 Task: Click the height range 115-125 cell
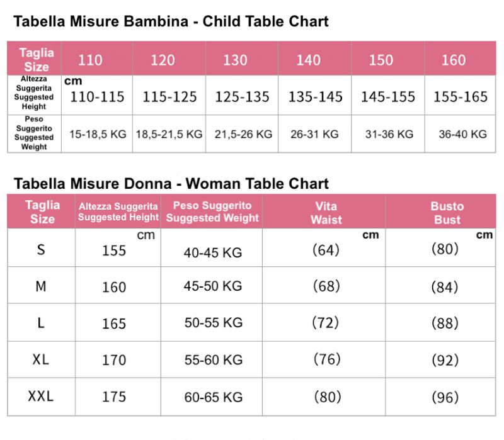click(x=169, y=97)
